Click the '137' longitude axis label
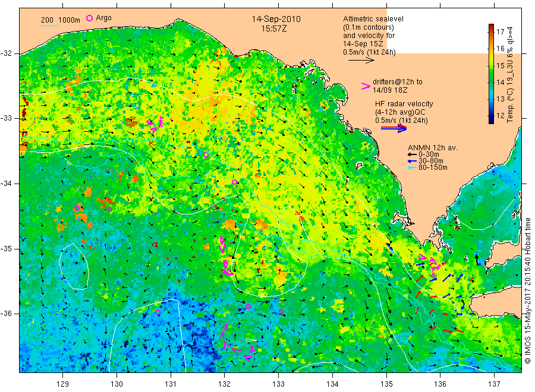 494,384
